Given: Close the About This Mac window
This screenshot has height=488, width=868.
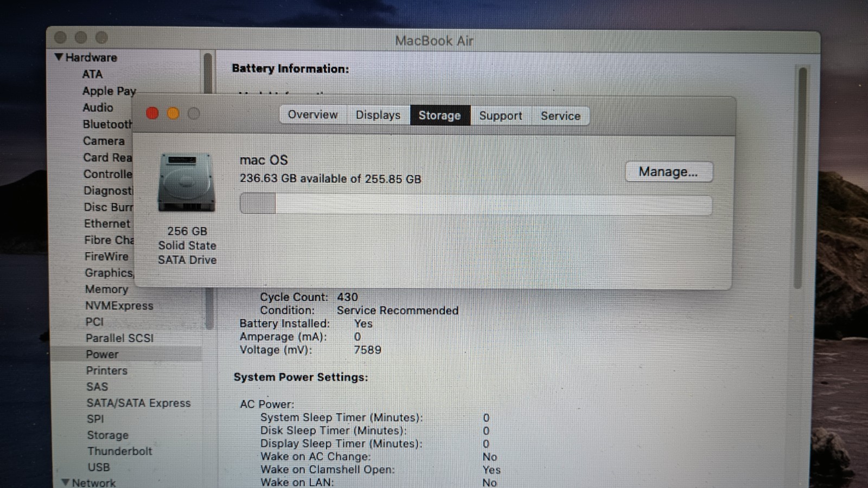Looking at the screenshot, I should [152, 113].
